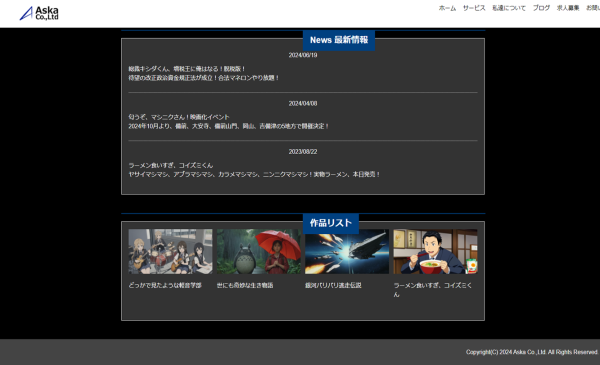Open the 求人募集 menu item
The height and width of the screenshot is (365, 600).
tap(568, 8)
